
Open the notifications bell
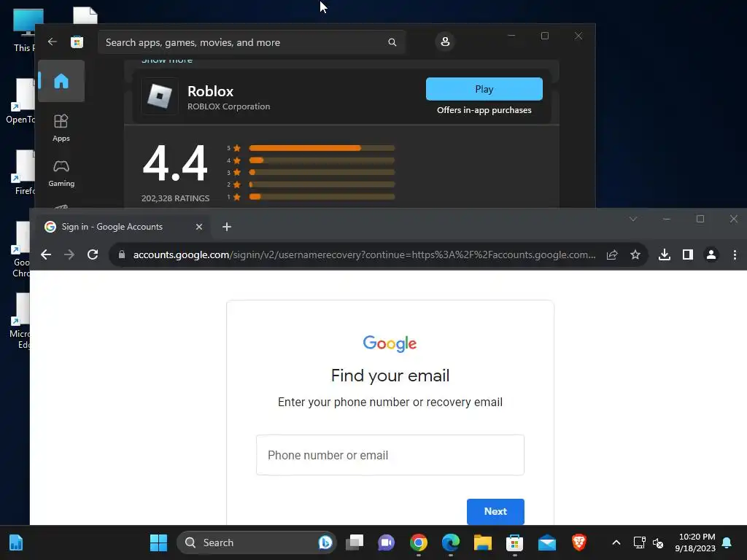tap(727, 542)
